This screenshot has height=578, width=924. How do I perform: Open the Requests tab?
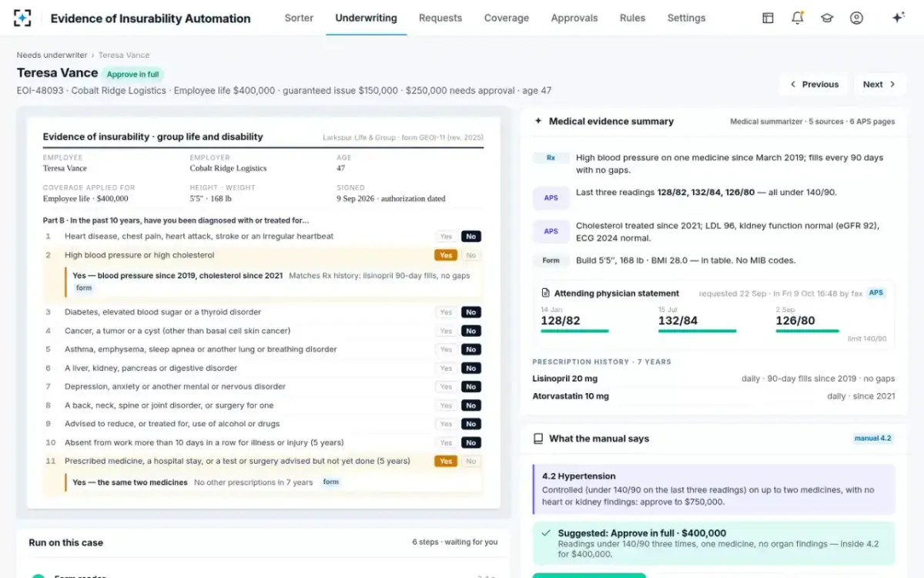click(440, 18)
